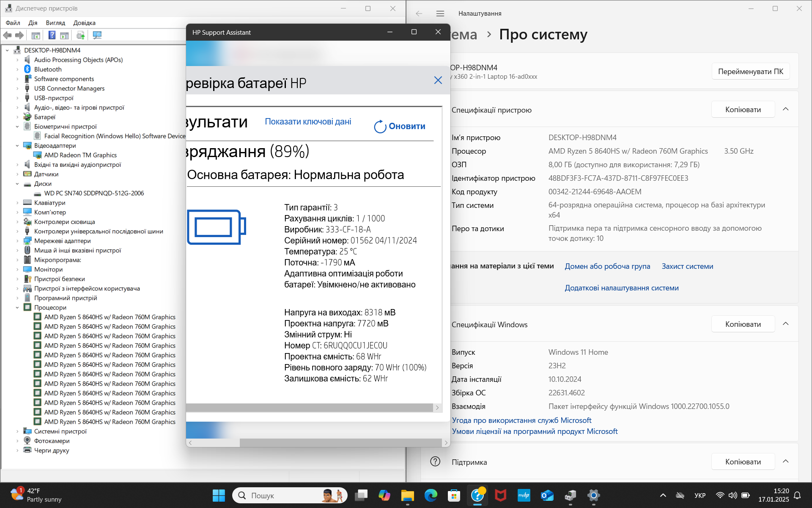
Task: Click Перейменувати ПК button
Action: [750, 72]
